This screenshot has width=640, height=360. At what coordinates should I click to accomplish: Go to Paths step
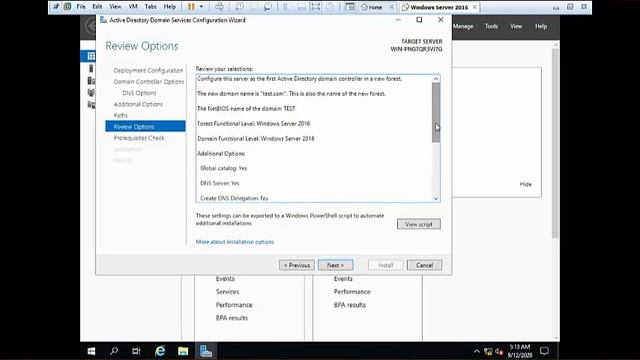(120, 116)
